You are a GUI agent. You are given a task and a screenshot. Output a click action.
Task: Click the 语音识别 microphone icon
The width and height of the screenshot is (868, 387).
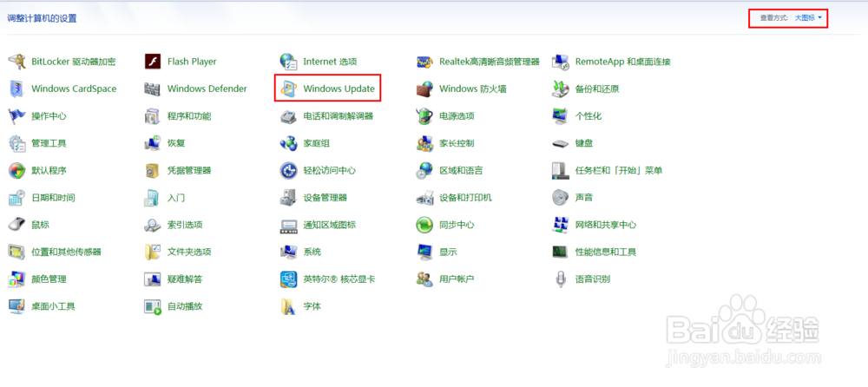[561, 279]
